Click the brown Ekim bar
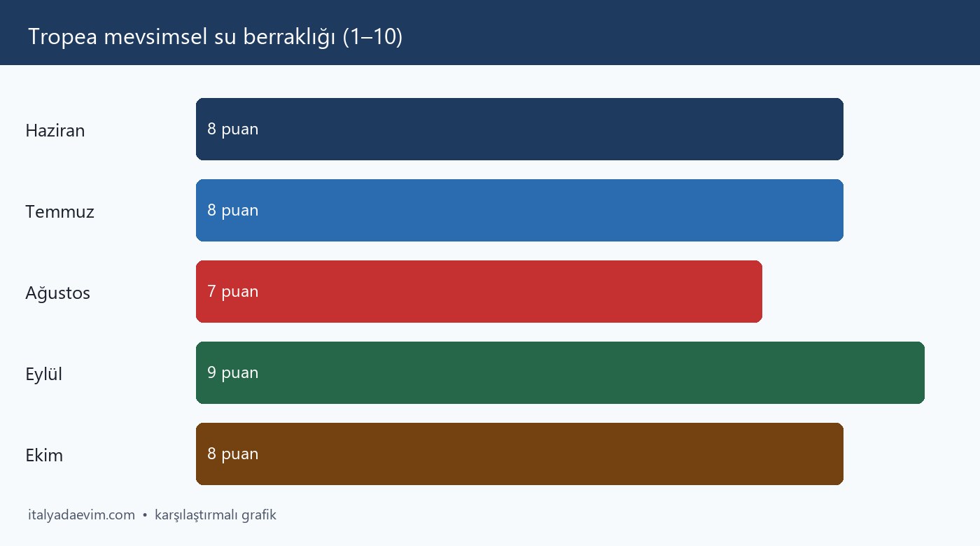 519,454
